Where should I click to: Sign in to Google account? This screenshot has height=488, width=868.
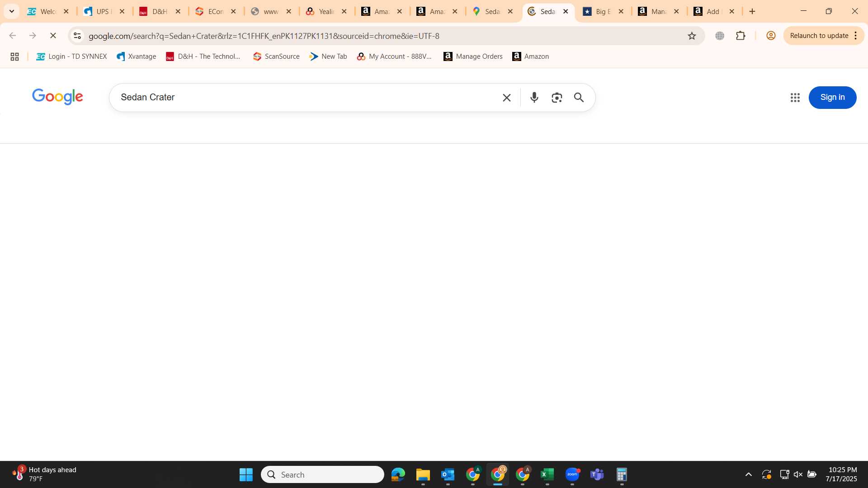coord(832,98)
